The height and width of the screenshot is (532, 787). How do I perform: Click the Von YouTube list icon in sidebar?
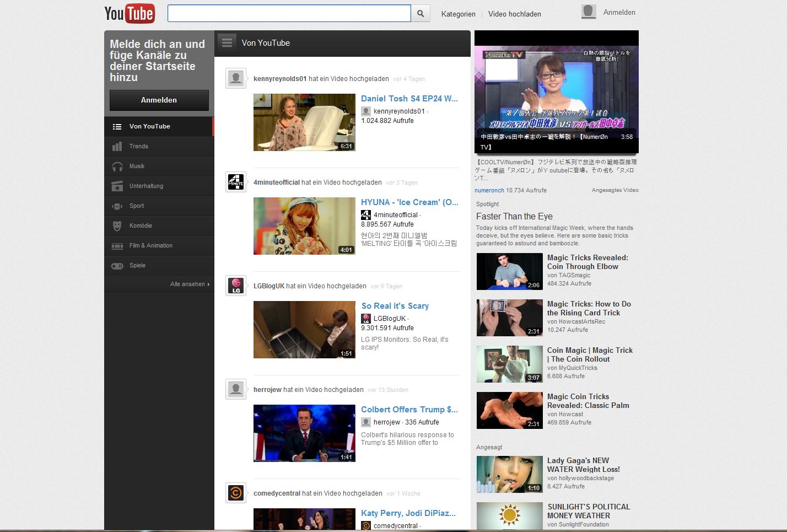[x=117, y=126]
